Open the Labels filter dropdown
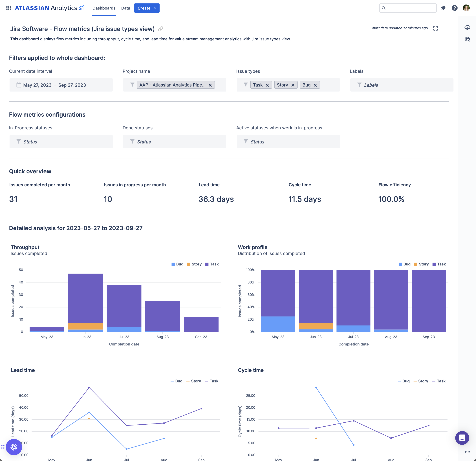Screen dimensions: 476x461 pos(402,85)
